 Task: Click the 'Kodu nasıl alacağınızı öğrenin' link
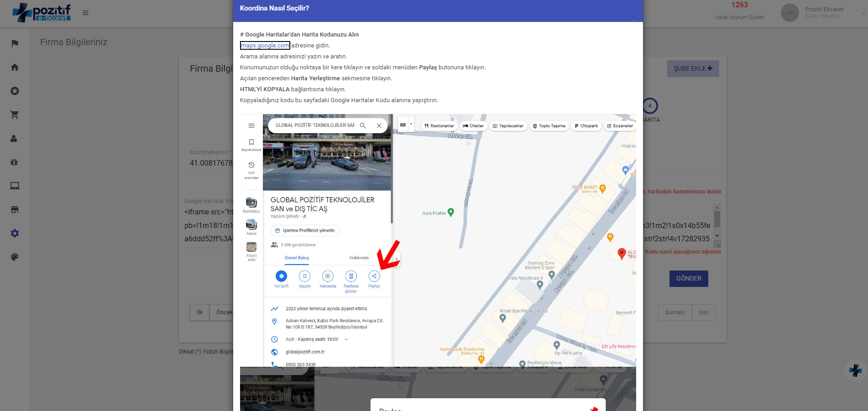(x=683, y=252)
